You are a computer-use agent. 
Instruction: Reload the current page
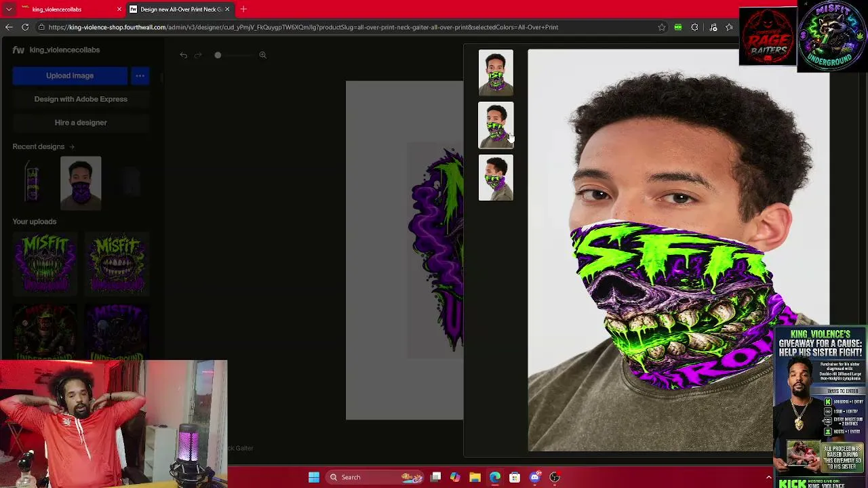(25, 27)
